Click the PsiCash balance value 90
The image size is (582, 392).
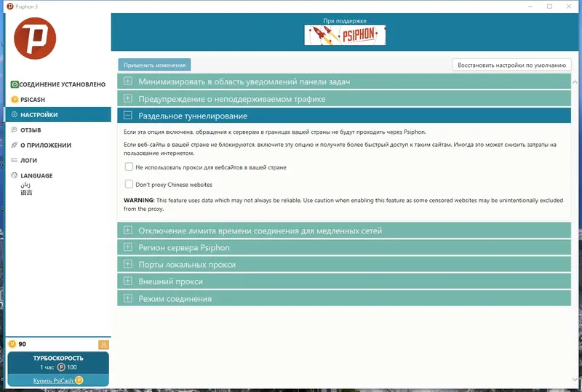(x=23, y=344)
